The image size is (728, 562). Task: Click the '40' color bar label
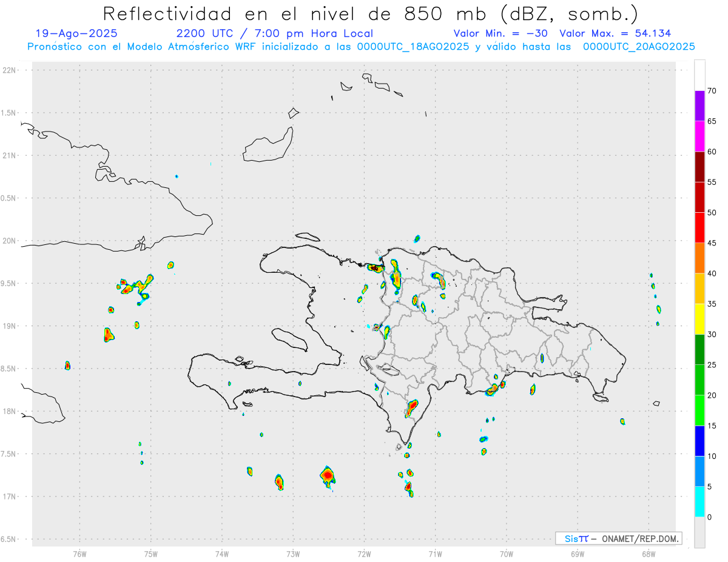tap(712, 273)
